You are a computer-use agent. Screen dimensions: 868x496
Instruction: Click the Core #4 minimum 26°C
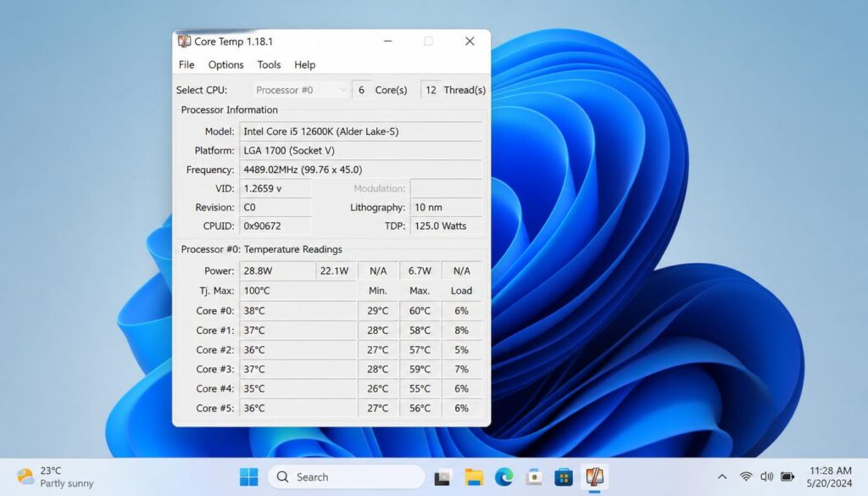click(378, 388)
